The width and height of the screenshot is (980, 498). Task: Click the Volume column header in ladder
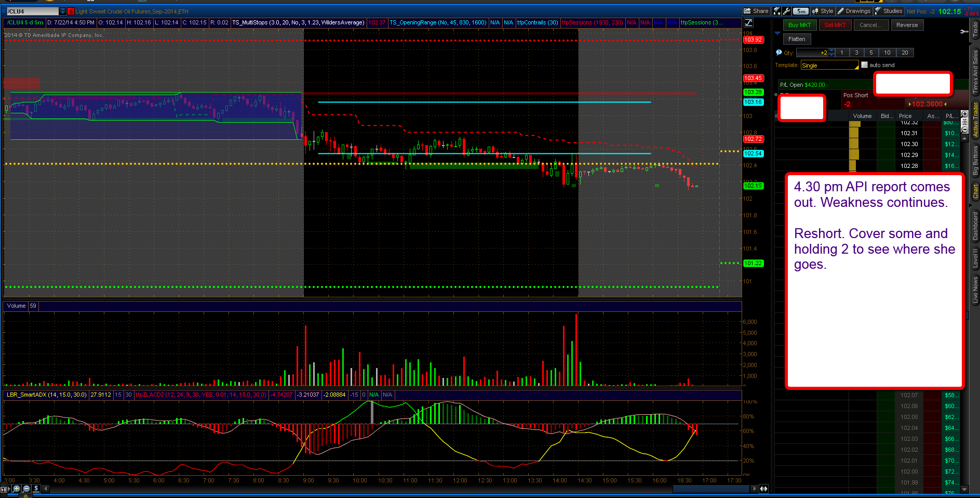[x=862, y=116]
